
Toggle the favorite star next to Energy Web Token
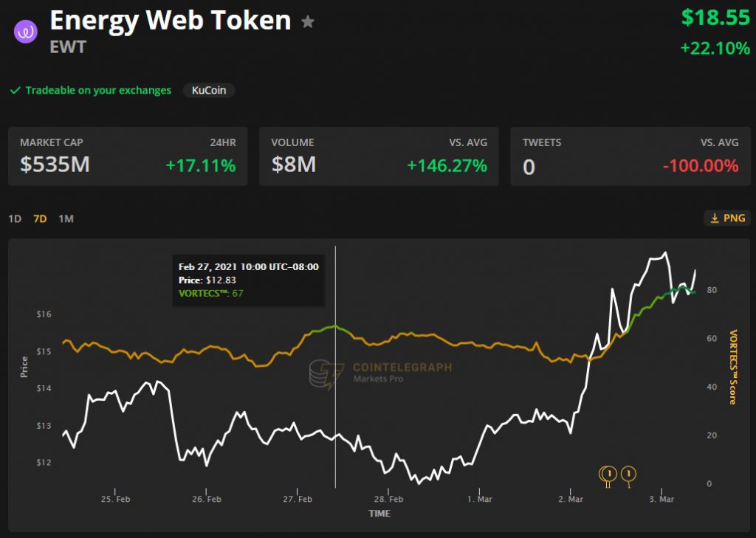[x=308, y=21]
